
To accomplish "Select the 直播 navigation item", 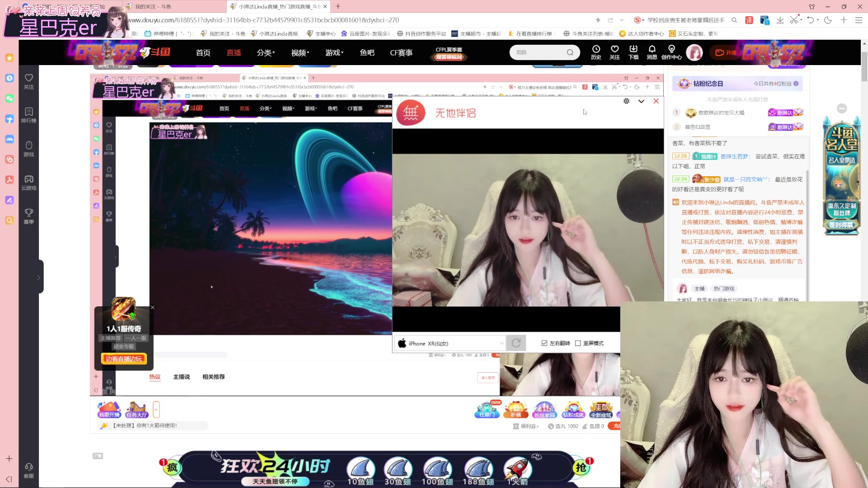I will coord(234,53).
